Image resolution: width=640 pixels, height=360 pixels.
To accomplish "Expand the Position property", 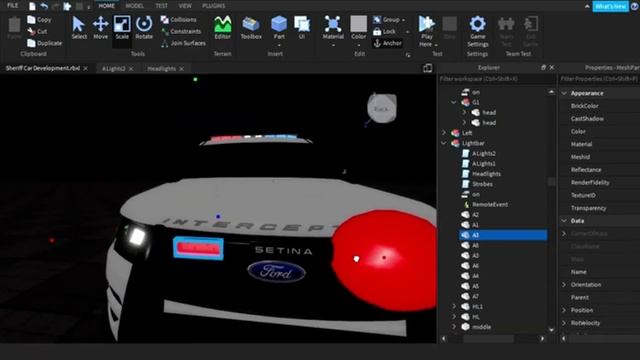I will pos(564,310).
